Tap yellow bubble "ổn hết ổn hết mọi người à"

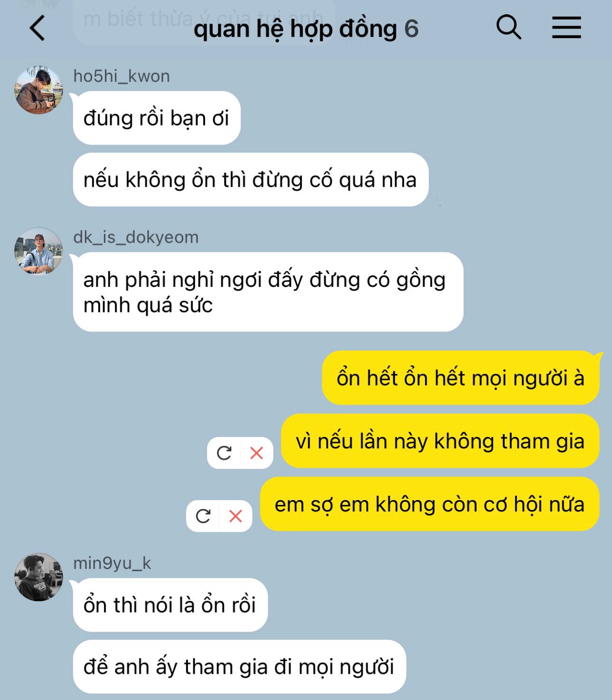click(461, 378)
